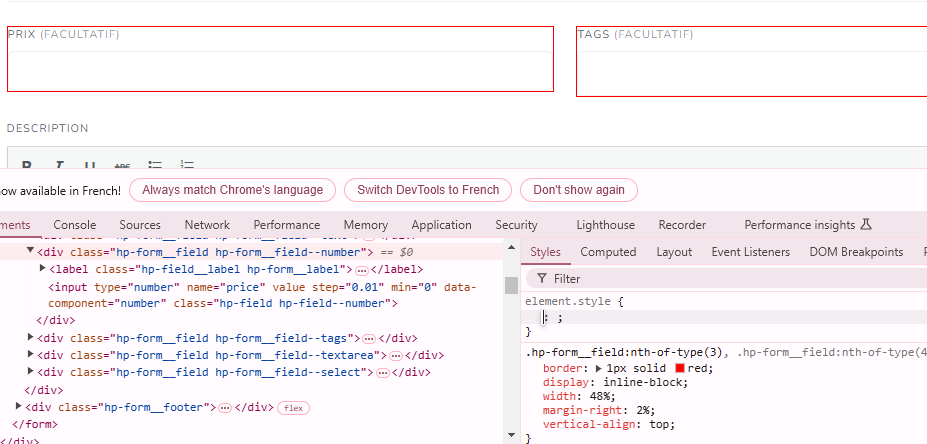Viewport: 927px width, 444px height.
Task: Select the Styles sub-tab
Action: tap(545, 252)
